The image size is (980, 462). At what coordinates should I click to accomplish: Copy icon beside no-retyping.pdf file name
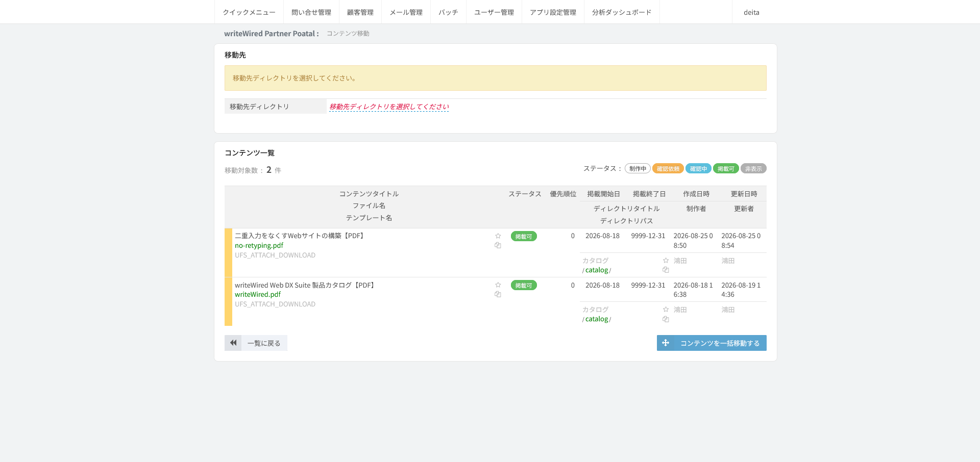(x=498, y=245)
